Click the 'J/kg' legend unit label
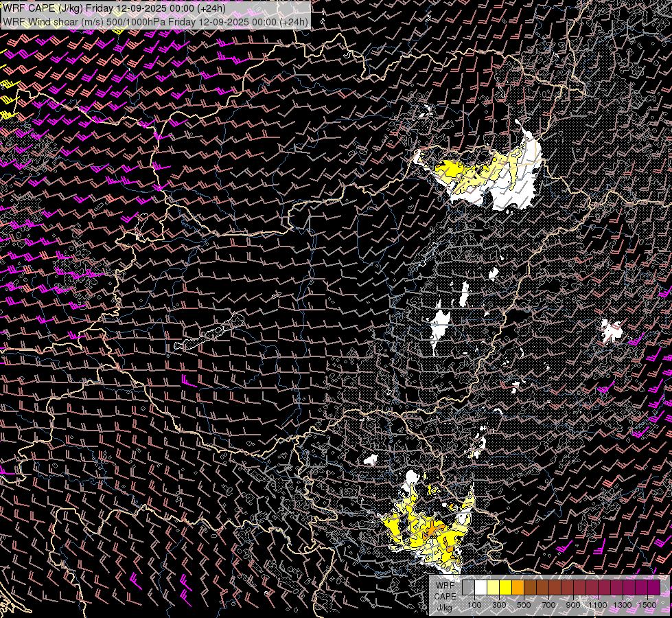Screen dimensions: 672x618 click(x=445, y=608)
